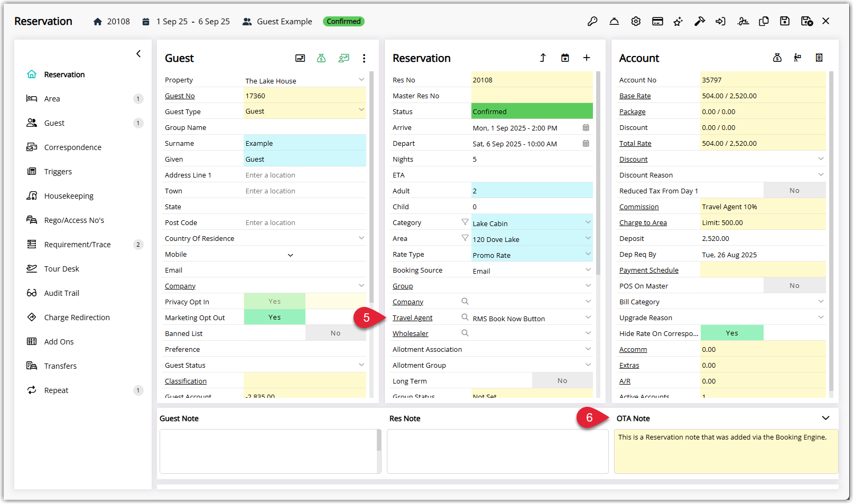854x504 pixels.
Task: Click the Payment Schedule link
Action: pyautogui.click(x=648, y=270)
